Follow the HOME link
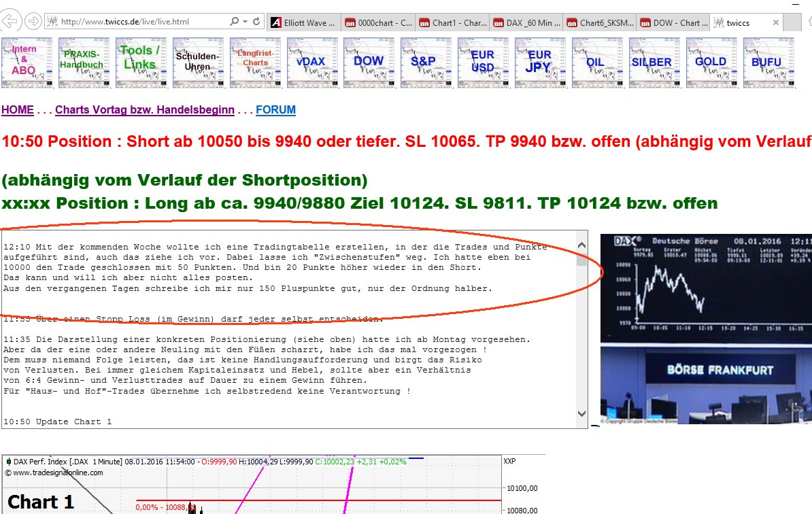Viewport: 812px width, 514px height. 18,109
